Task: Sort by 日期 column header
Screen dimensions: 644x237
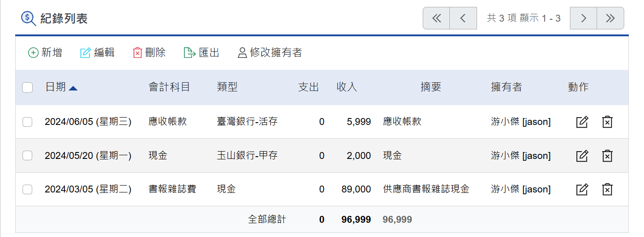Action: (x=56, y=87)
